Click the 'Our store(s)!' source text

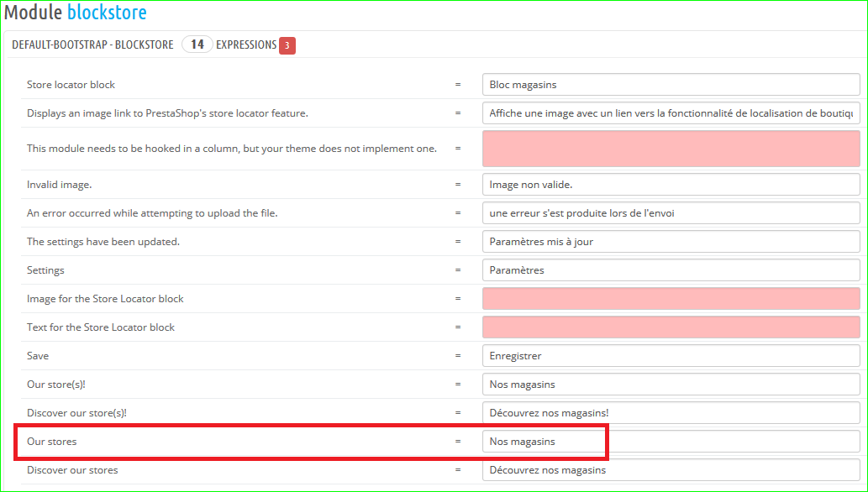[x=56, y=384]
